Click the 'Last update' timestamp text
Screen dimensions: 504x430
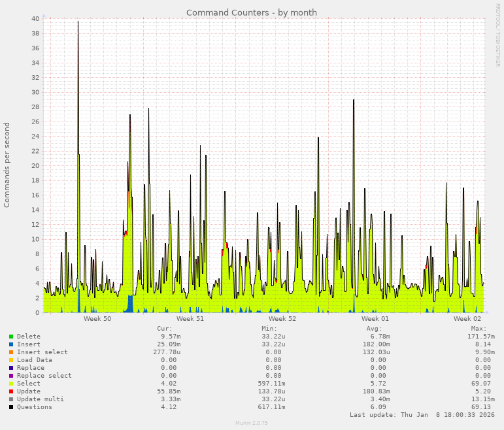[x=422, y=415]
